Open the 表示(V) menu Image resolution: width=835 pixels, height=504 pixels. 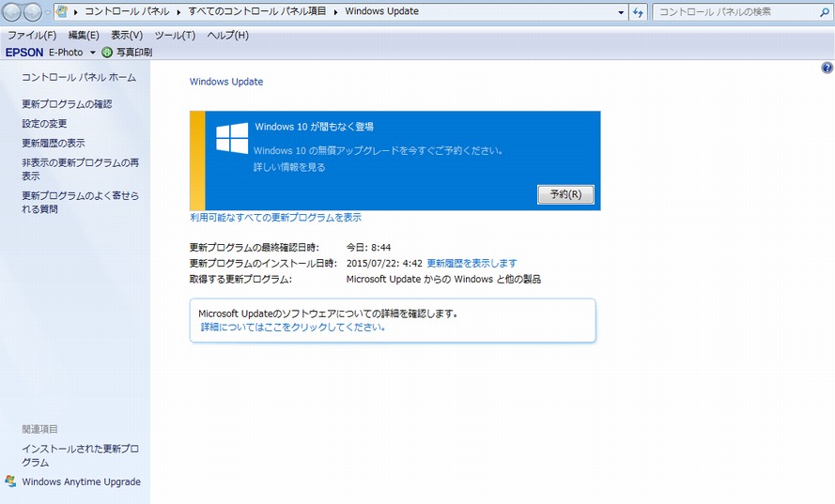click(x=127, y=35)
